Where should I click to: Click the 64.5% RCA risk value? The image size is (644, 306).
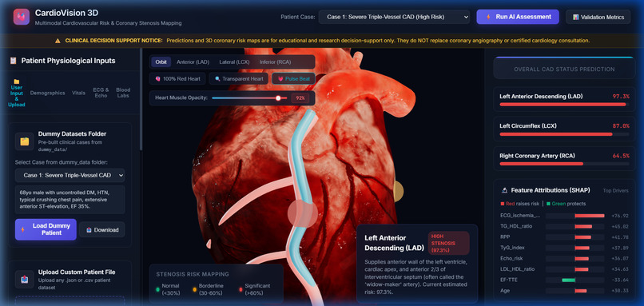(621, 156)
